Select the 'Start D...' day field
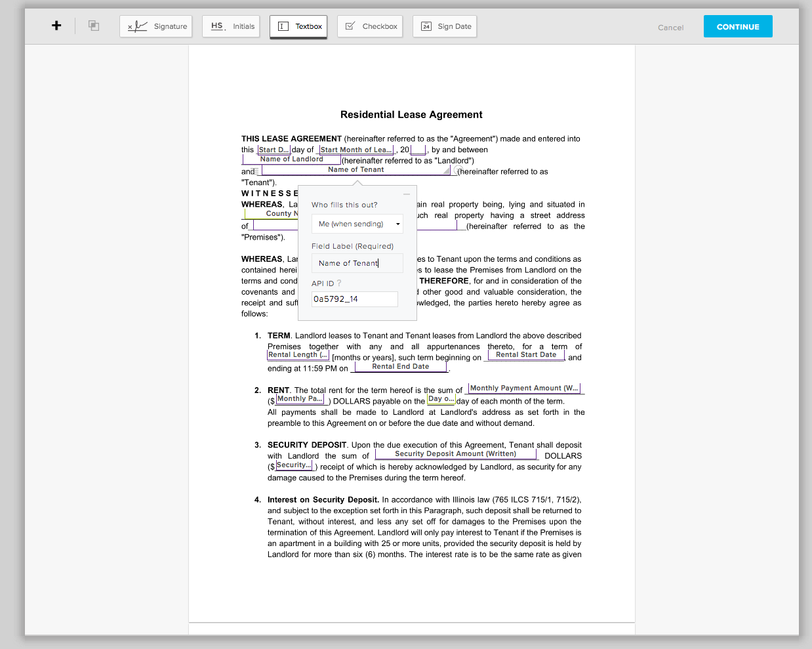Viewport: 812px width, 649px height. (274, 150)
